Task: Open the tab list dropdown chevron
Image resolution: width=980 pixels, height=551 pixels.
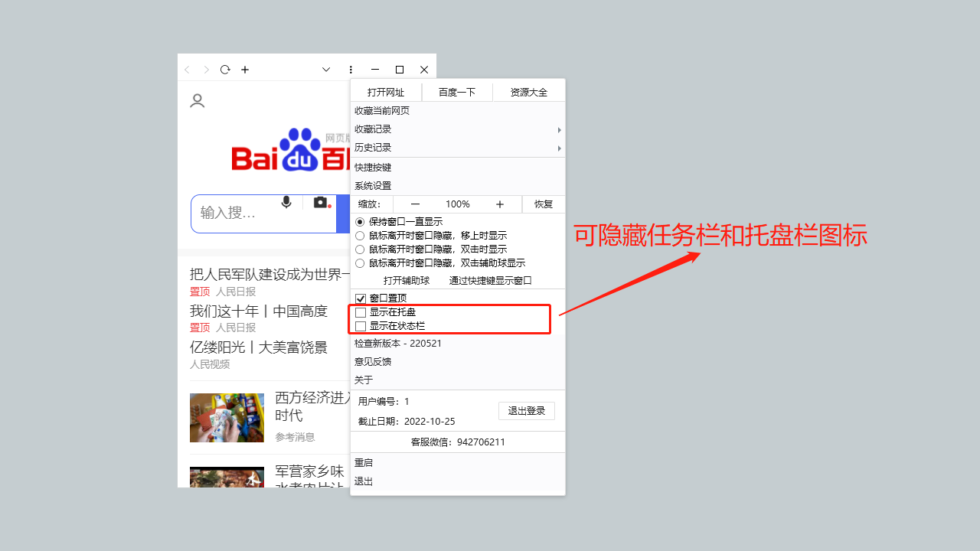Action: coord(326,69)
